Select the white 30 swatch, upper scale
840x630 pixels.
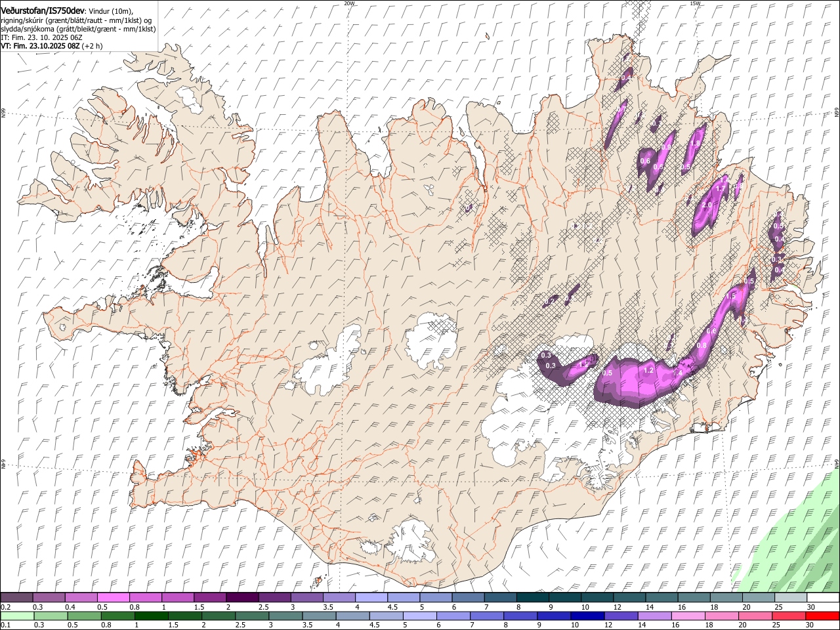(x=823, y=598)
